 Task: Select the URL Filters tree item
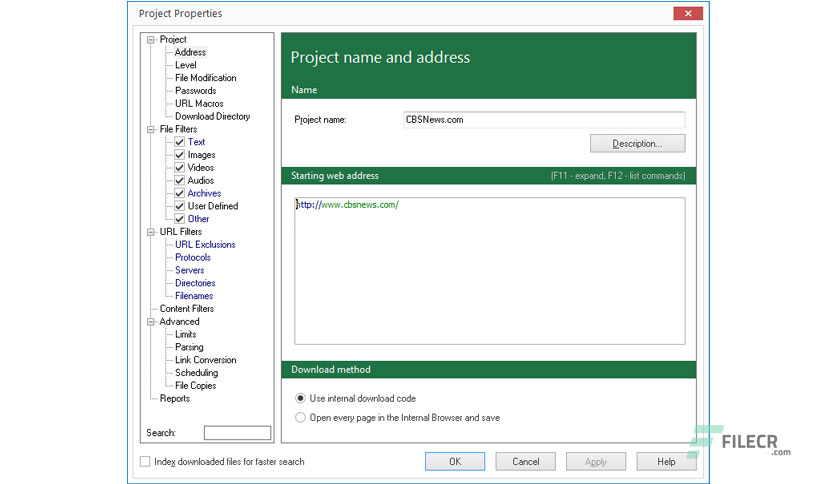pyautogui.click(x=181, y=232)
